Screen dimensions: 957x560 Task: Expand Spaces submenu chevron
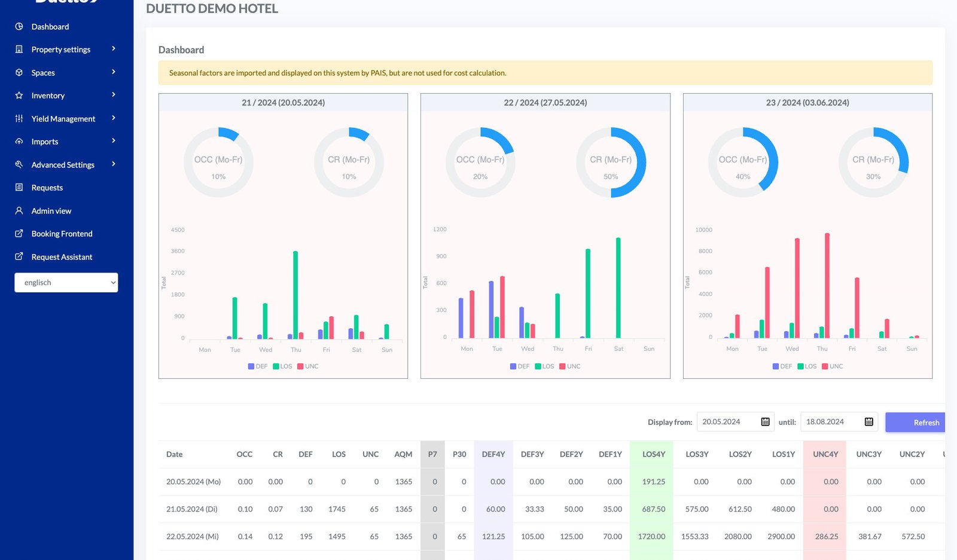[114, 72]
